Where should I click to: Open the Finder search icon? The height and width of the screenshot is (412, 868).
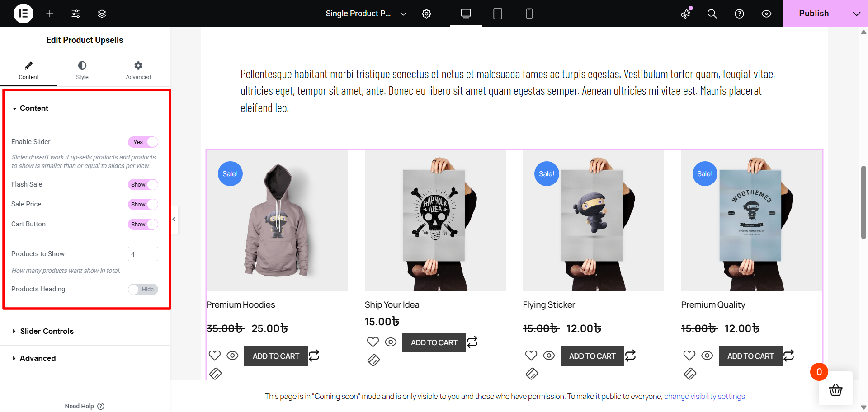point(712,14)
